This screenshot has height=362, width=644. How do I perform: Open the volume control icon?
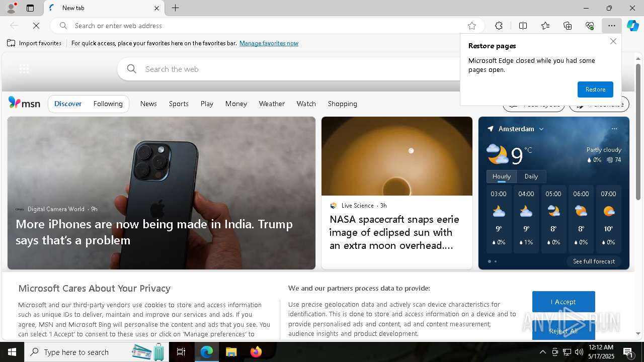click(579, 352)
